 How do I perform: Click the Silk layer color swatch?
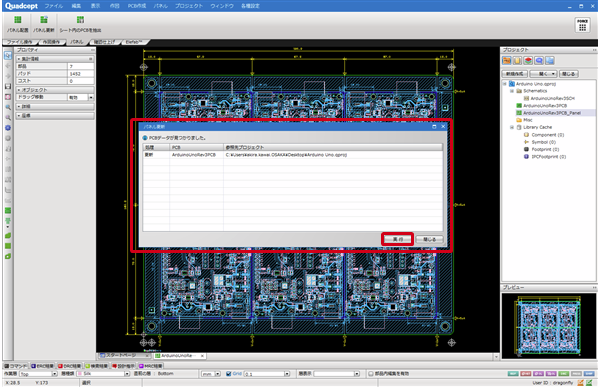coord(80,374)
